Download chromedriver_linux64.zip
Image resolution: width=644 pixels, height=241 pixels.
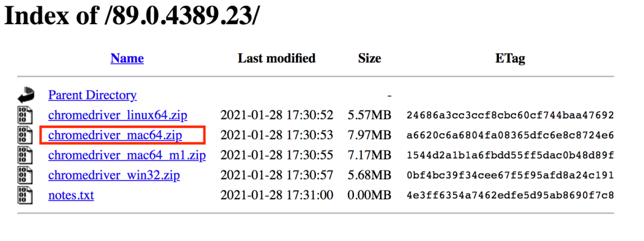(118, 115)
